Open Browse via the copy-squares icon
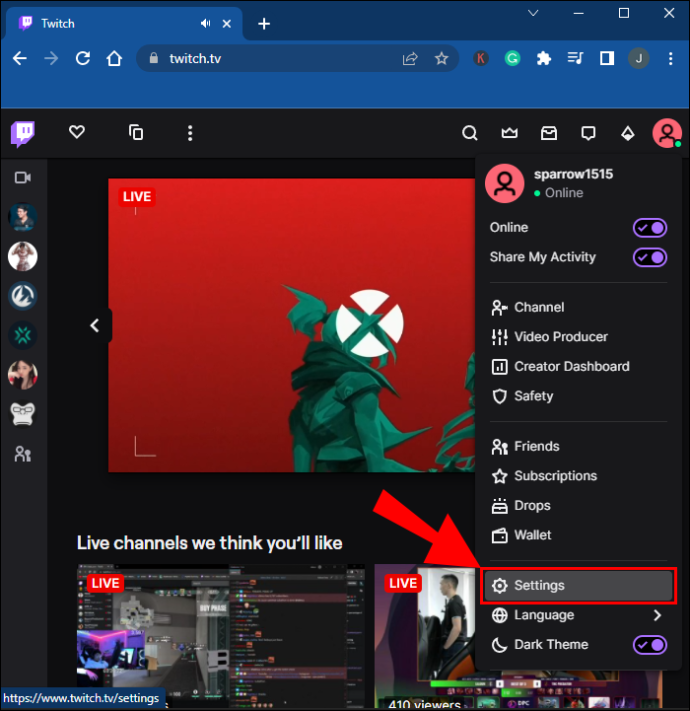The width and height of the screenshot is (690, 711). pyautogui.click(x=136, y=132)
